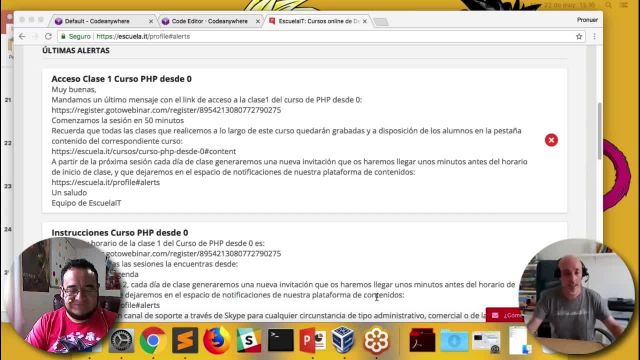Image resolution: width=640 pixels, height=360 pixels.
Task: Open the gotowebinar register link in first alert
Action: [166, 110]
